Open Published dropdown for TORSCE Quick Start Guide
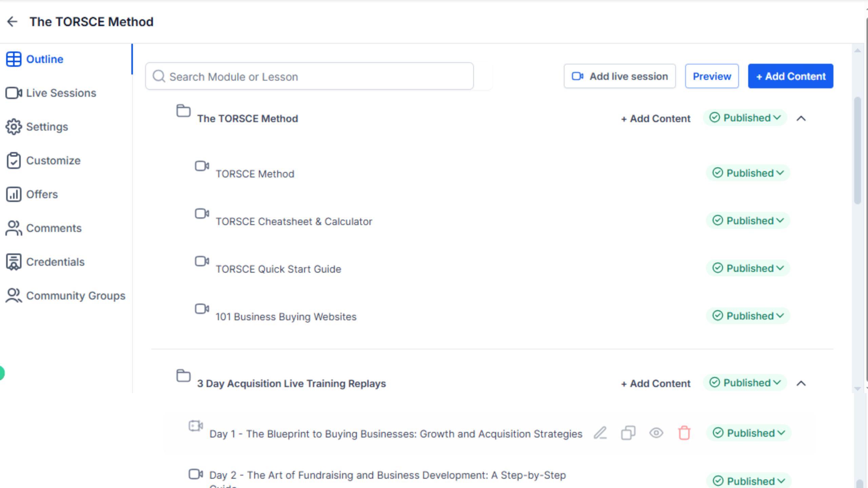 [x=748, y=268]
